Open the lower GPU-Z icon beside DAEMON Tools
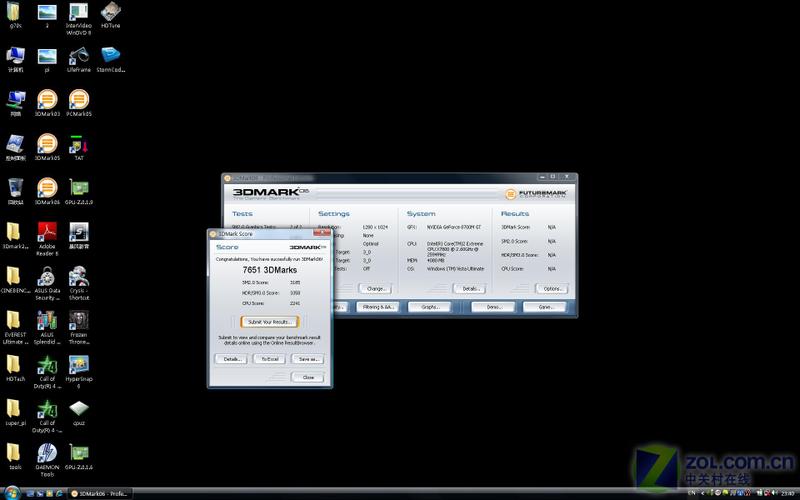This screenshot has width=800, height=500. [x=79, y=457]
